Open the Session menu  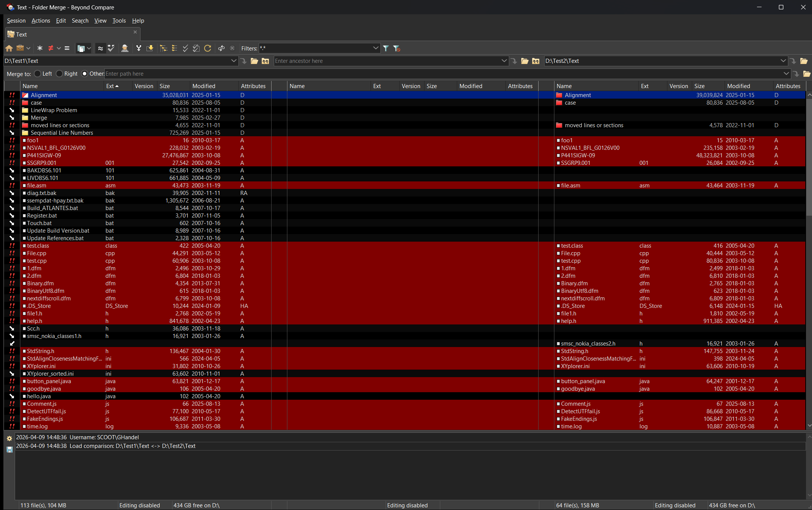pos(16,21)
